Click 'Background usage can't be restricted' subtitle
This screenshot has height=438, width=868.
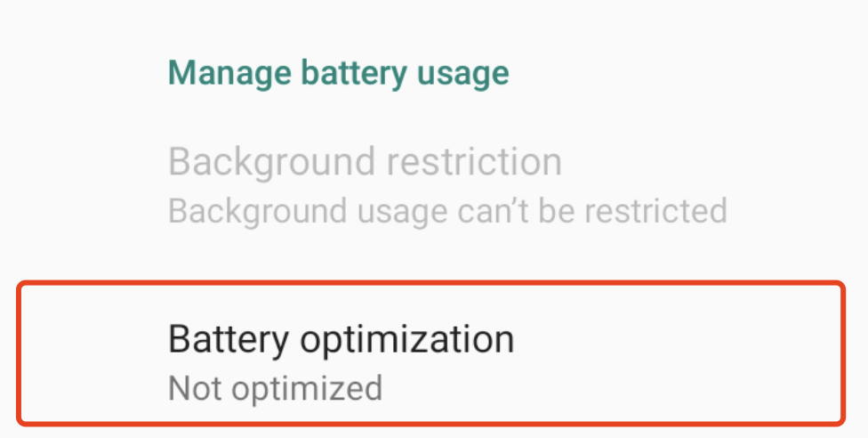point(447,211)
